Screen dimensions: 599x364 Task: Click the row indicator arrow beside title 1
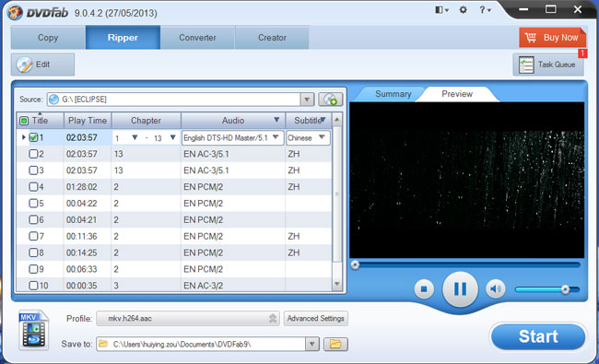coord(23,137)
